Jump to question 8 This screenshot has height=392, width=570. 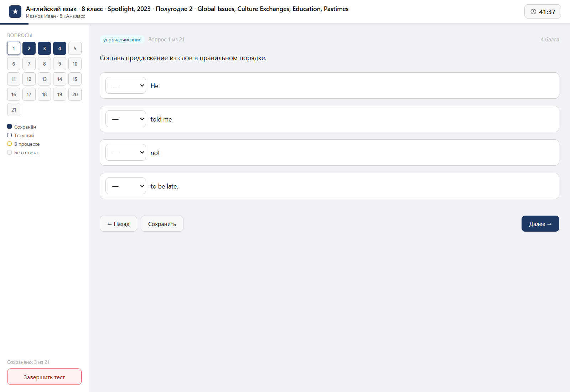[x=44, y=64]
